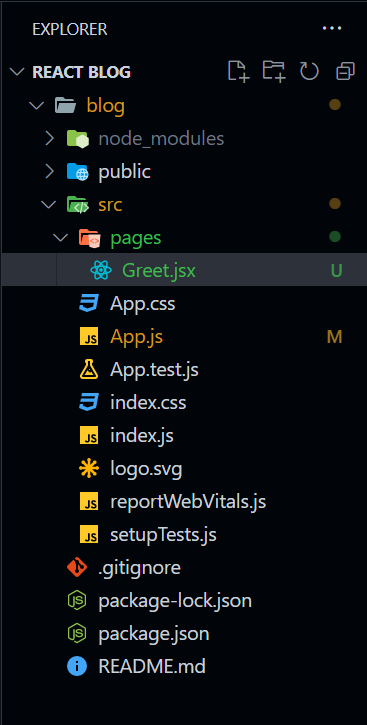Open the setupTests.js file

[163, 535]
